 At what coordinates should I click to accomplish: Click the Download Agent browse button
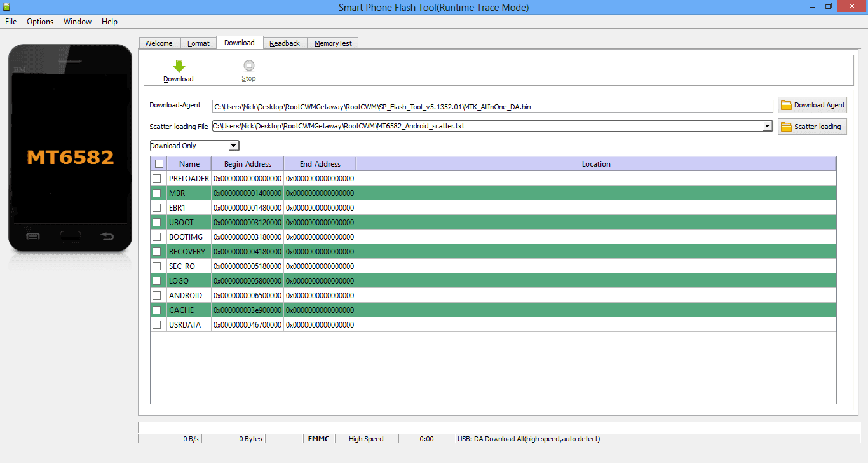tap(813, 105)
